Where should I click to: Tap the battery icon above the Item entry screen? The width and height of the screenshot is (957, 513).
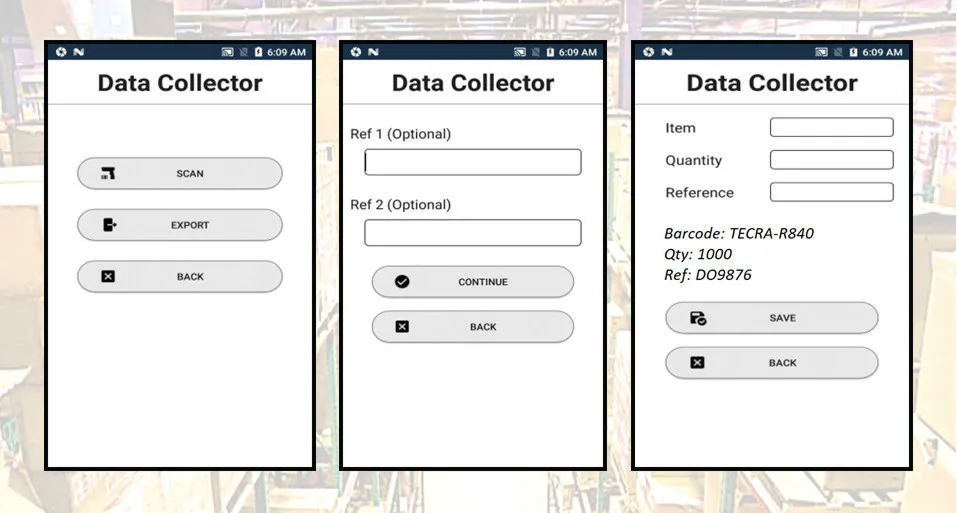853,52
